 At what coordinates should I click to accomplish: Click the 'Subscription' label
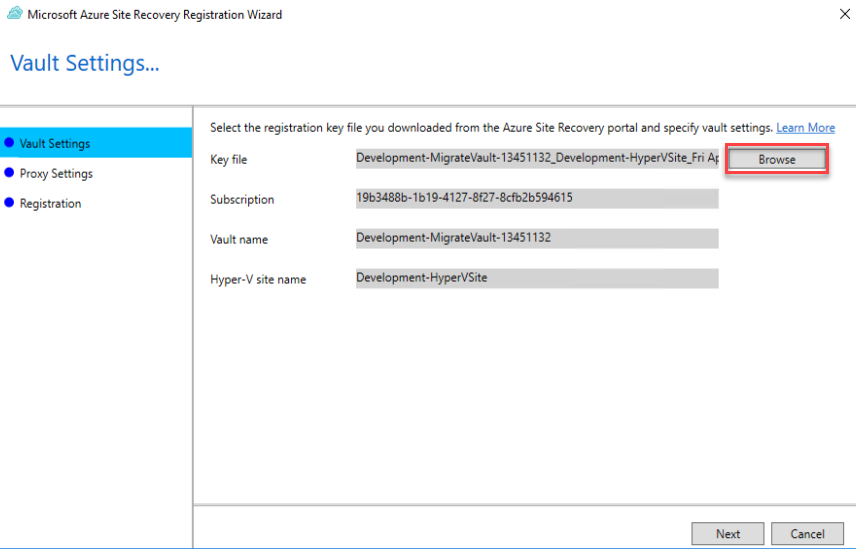(242, 200)
